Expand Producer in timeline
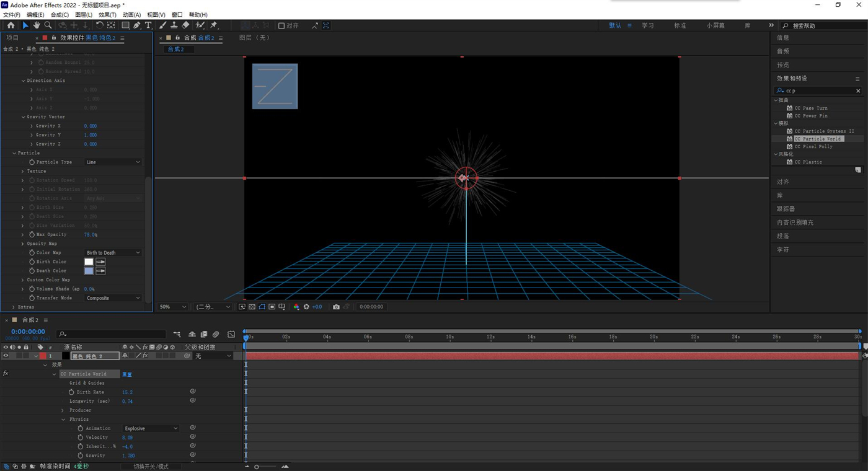868x471 pixels. pyautogui.click(x=63, y=410)
